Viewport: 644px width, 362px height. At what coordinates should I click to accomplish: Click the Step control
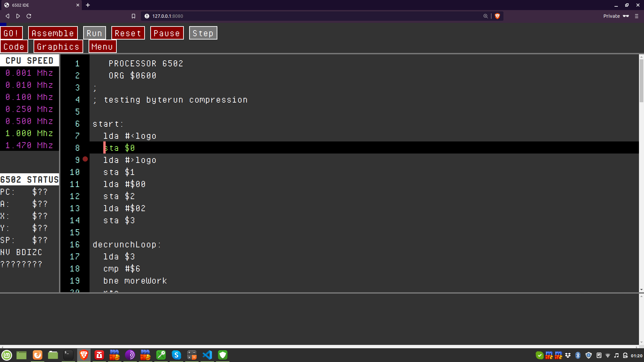pos(203,33)
